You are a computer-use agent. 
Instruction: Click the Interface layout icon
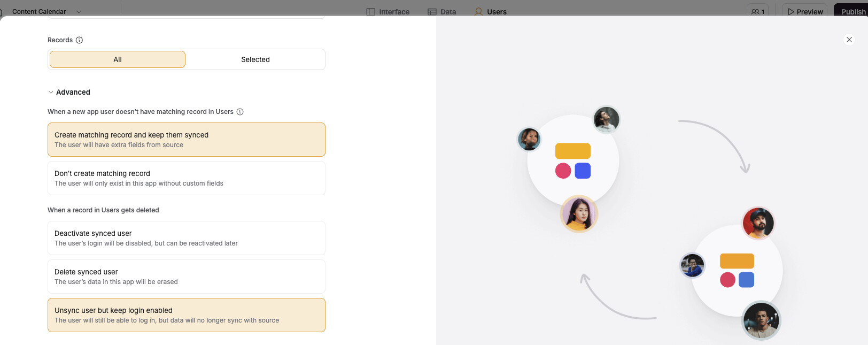click(x=370, y=12)
